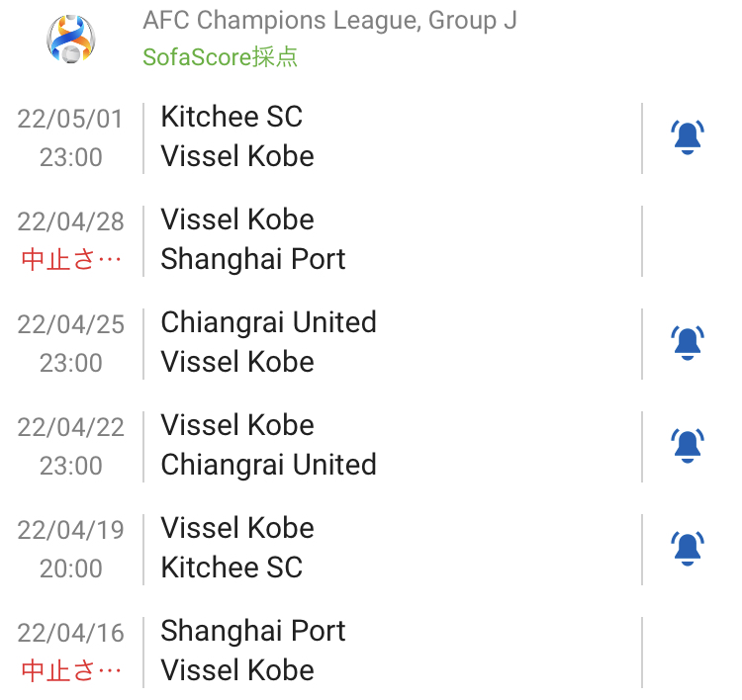
Task: Select Vissel Kobe in the 22/05/01 match
Action: coord(237,156)
